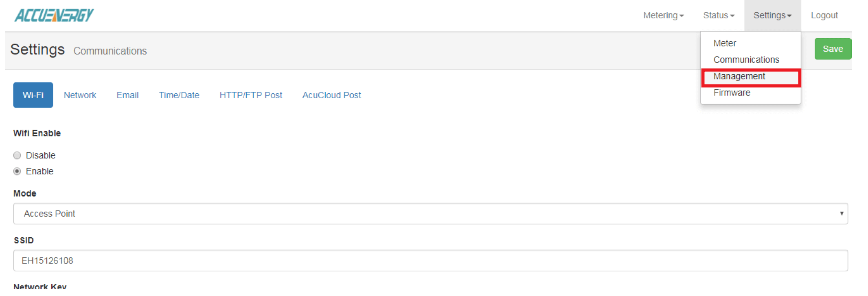Log out using the Logout link

[824, 15]
